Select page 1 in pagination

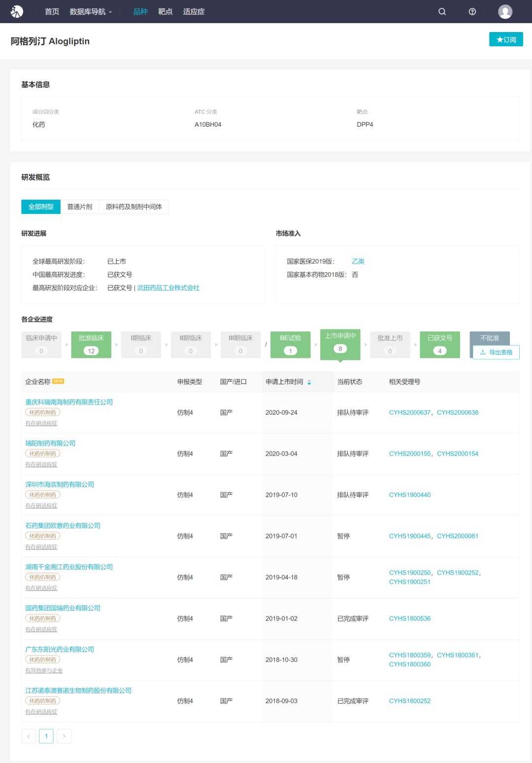pyautogui.click(x=46, y=736)
